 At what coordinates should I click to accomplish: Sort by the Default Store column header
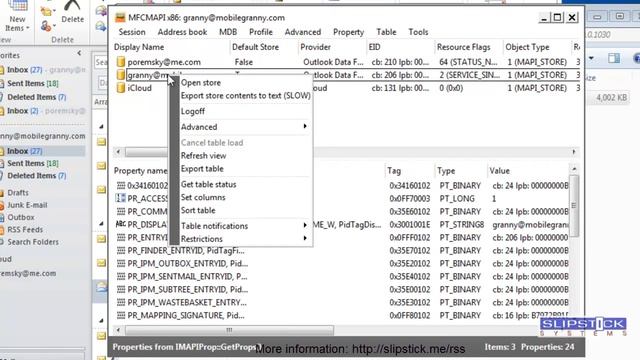(x=264, y=47)
